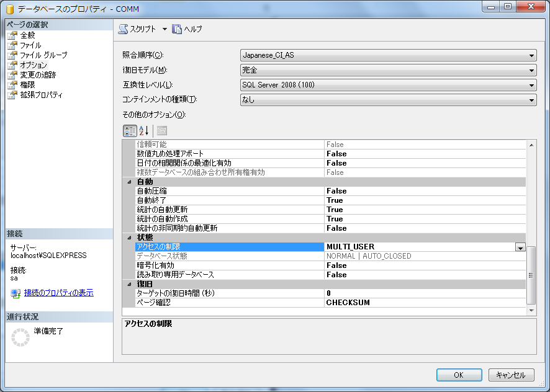Collapse the 自動 property category
The width and height of the screenshot is (550, 392).
click(129, 182)
